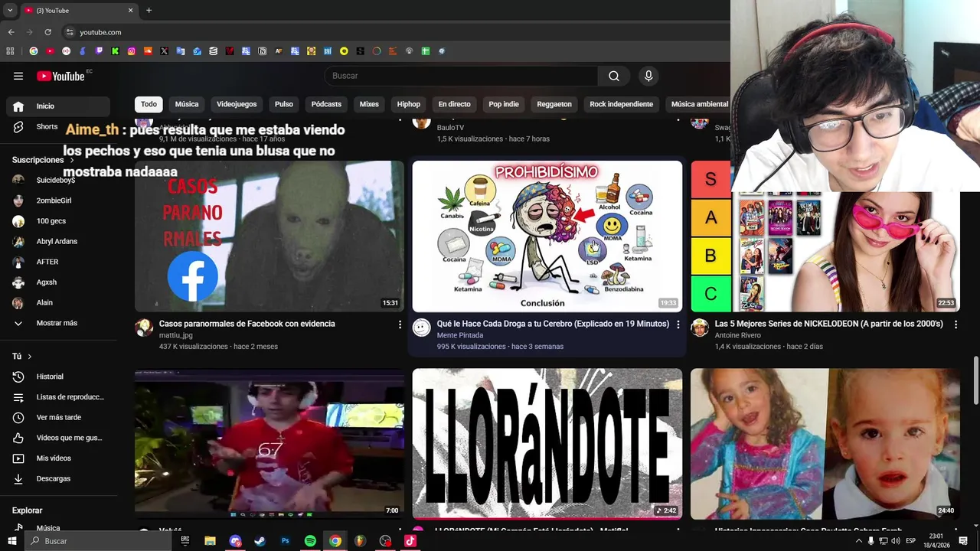
Task: Open OBS Studio from the taskbar
Action: point(385,541)
